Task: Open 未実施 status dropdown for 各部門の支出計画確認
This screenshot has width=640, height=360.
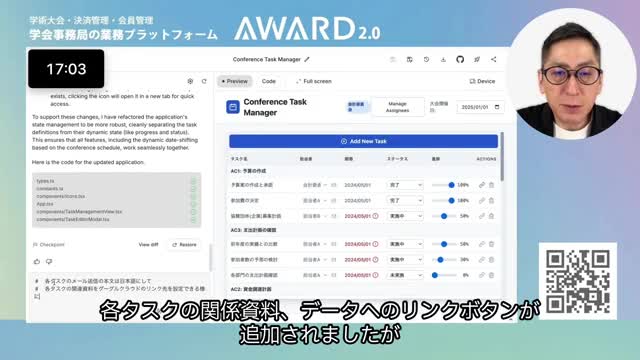Action: (x=405, y=275)
